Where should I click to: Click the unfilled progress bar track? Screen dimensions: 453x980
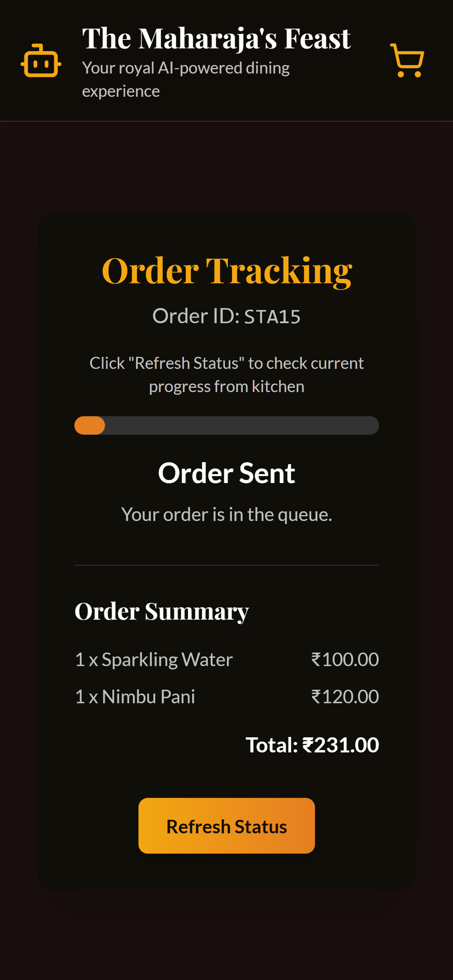click(x=242, y=425)
